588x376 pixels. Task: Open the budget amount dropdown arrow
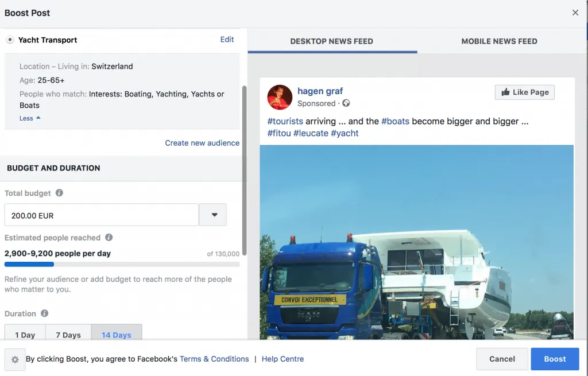212,215
